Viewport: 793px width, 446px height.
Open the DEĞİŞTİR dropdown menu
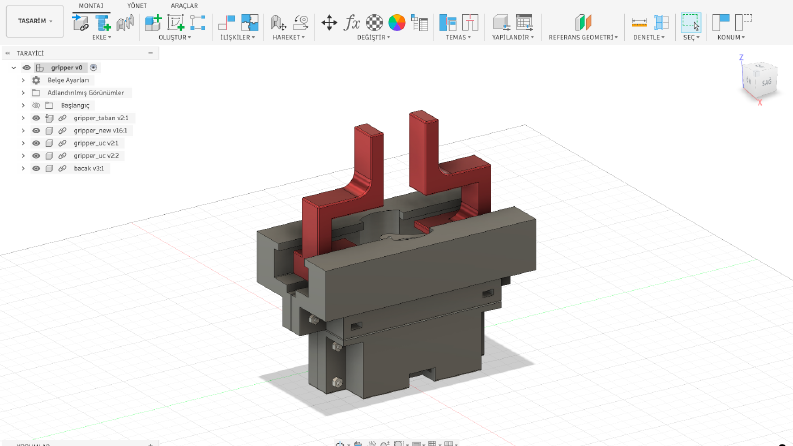374,37
